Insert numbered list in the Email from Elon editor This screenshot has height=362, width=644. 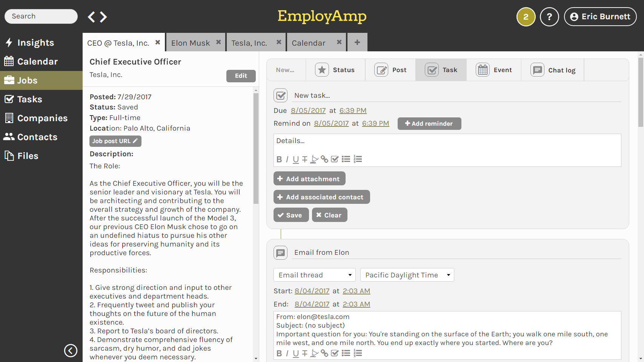pyautogui.click(x=358, y=353)
